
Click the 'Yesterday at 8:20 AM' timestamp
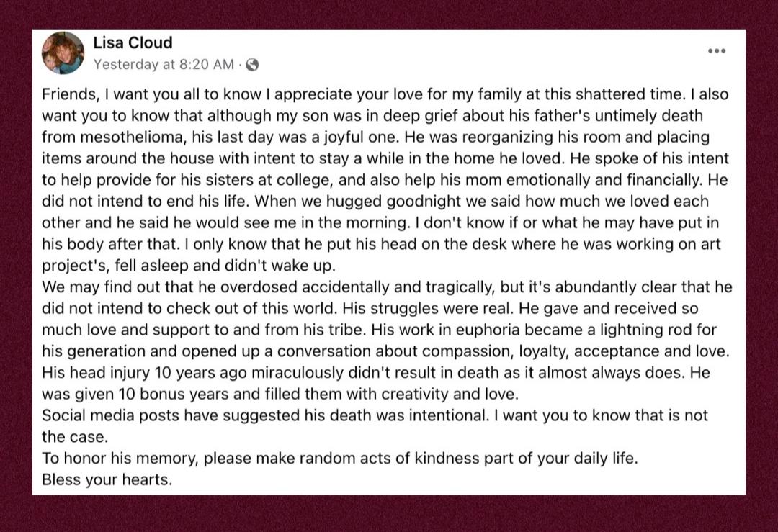click(164, 65)
